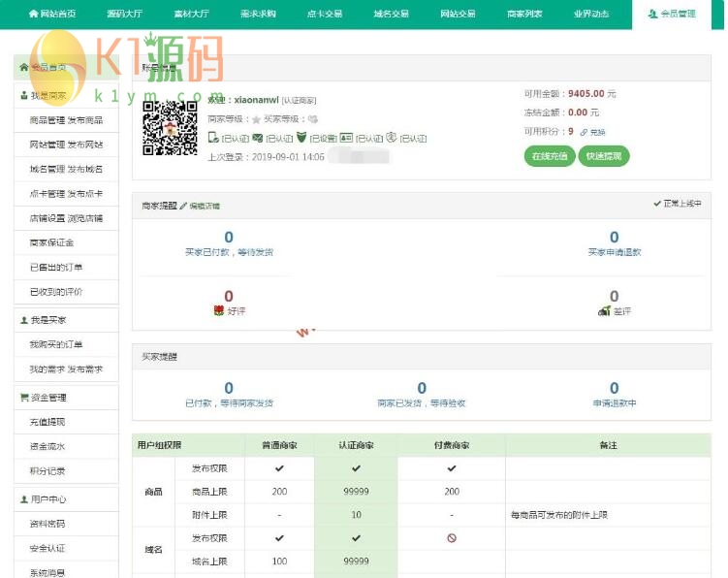
Task: Click the mobile phone verified icon
Action: point(213,137)
